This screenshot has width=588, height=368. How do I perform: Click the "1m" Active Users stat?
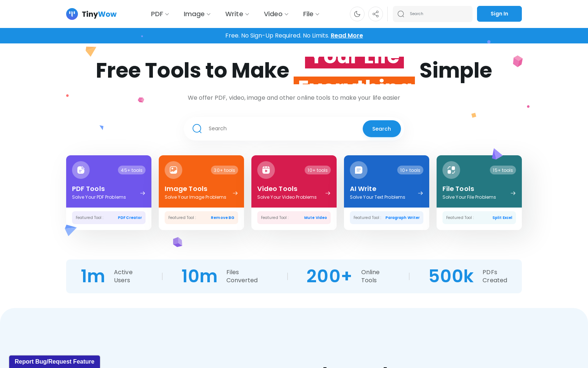click(x=93, y=276)
